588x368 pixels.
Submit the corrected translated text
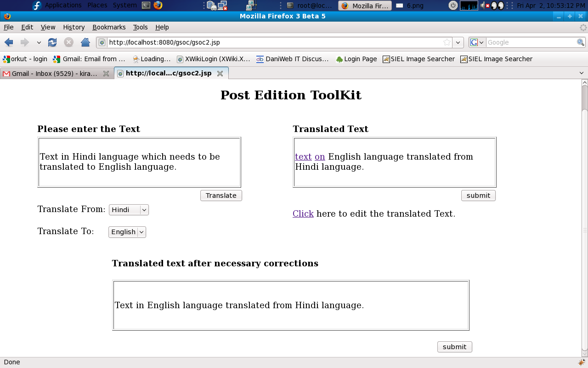[454, 347]
